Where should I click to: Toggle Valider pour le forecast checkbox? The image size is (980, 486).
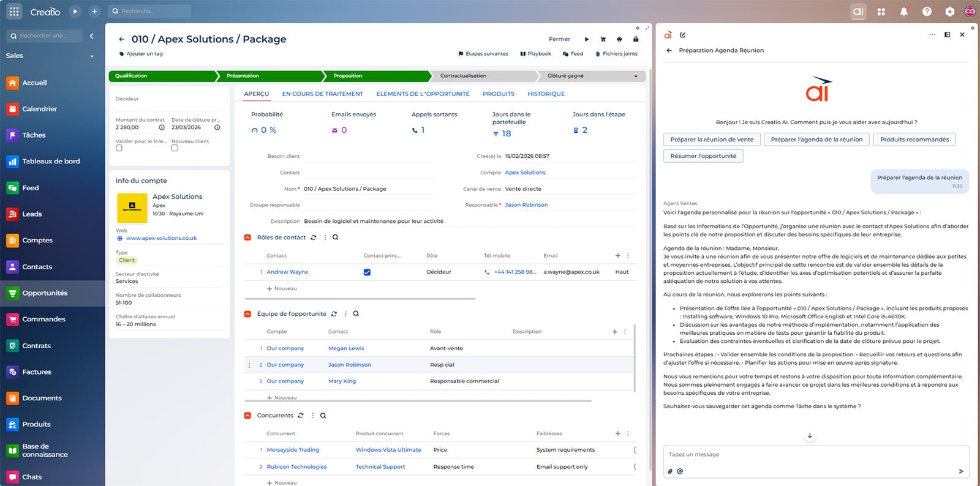[x=119, y=148]
